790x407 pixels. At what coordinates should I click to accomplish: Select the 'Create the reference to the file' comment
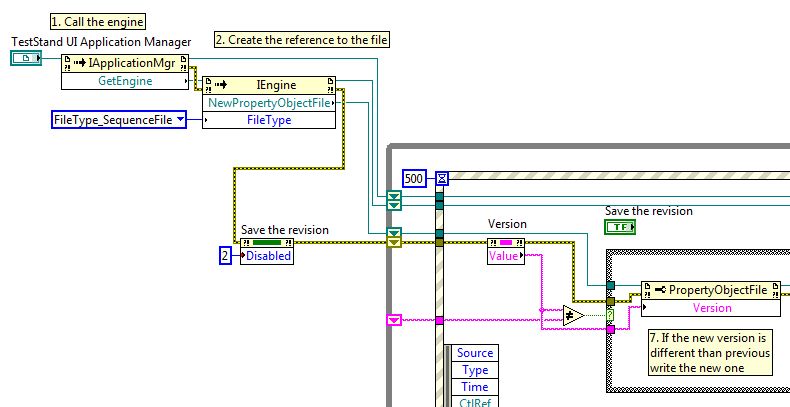302,40
